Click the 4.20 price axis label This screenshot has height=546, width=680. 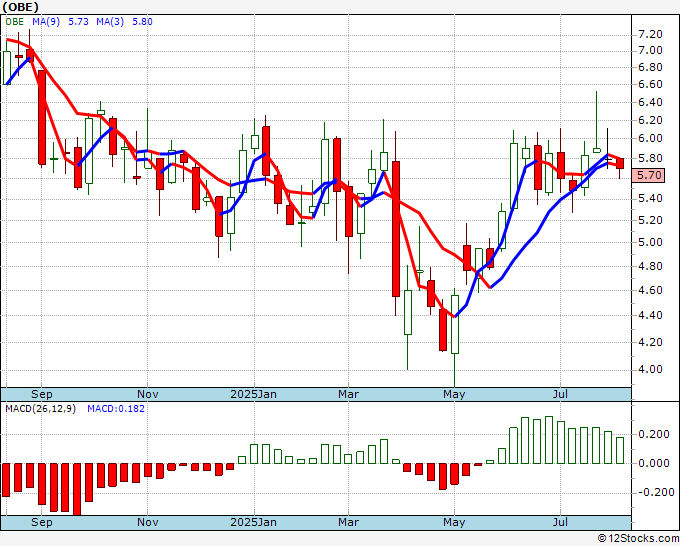pos(650,343)
